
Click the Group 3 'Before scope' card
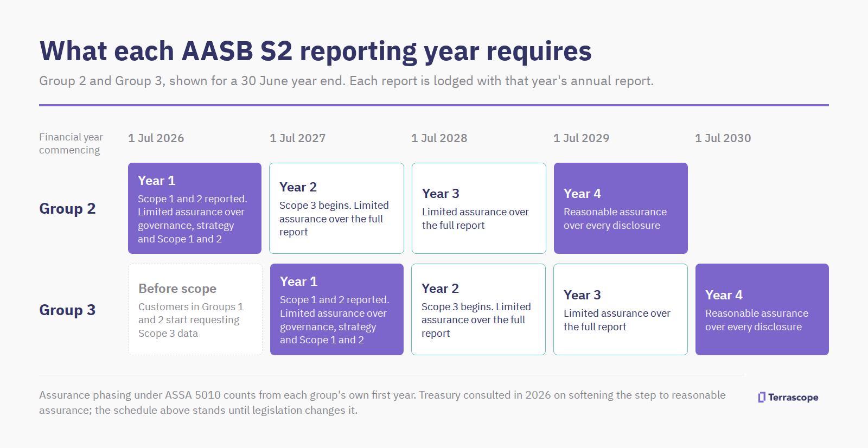coord(195,310)
